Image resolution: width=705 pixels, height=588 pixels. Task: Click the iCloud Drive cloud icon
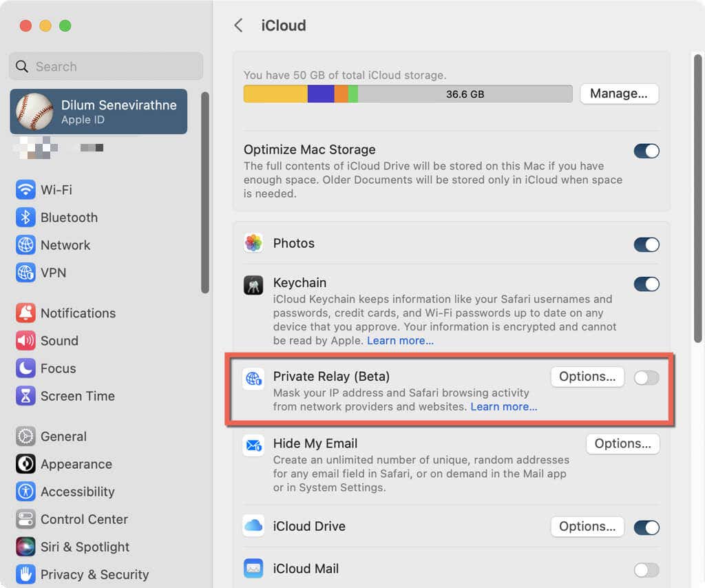tap(253, 526)
